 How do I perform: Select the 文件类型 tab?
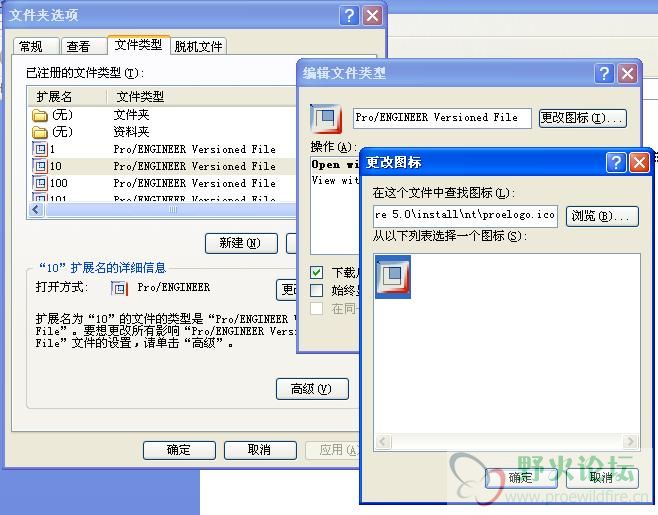[x=138, y=45]
